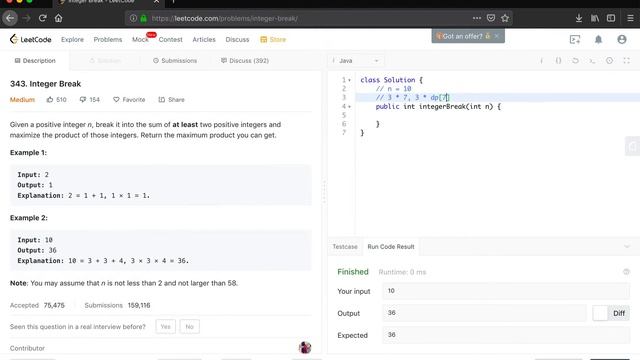Go back with the browser back arrow
This screenshot has height=360, width=640.
tap(10, 18)
